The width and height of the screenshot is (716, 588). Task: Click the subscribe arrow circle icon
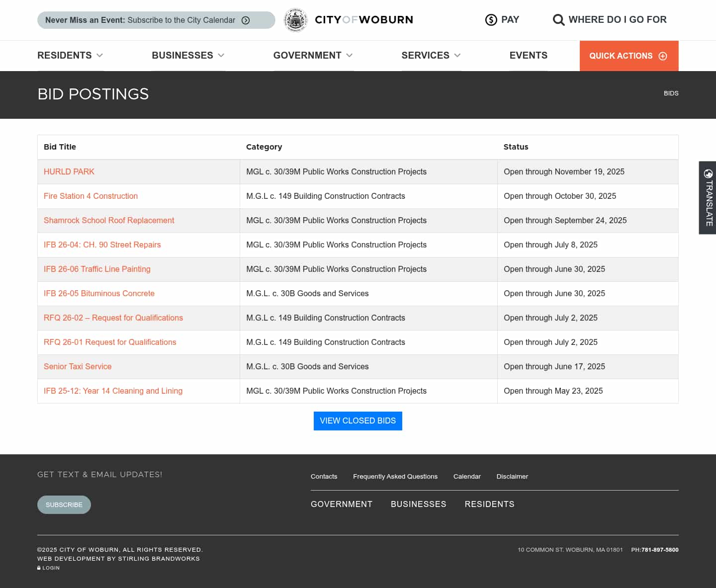click(245, 20)
